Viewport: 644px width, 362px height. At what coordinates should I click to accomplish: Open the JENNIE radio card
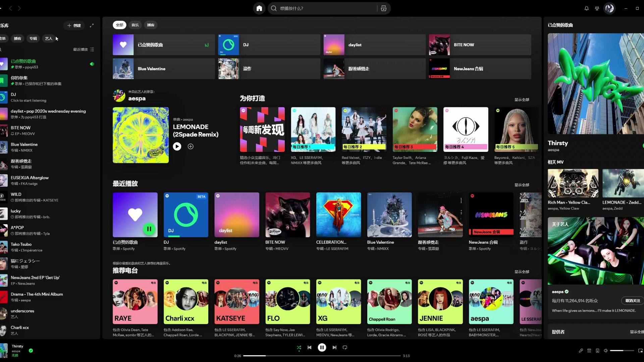[440, 302]
